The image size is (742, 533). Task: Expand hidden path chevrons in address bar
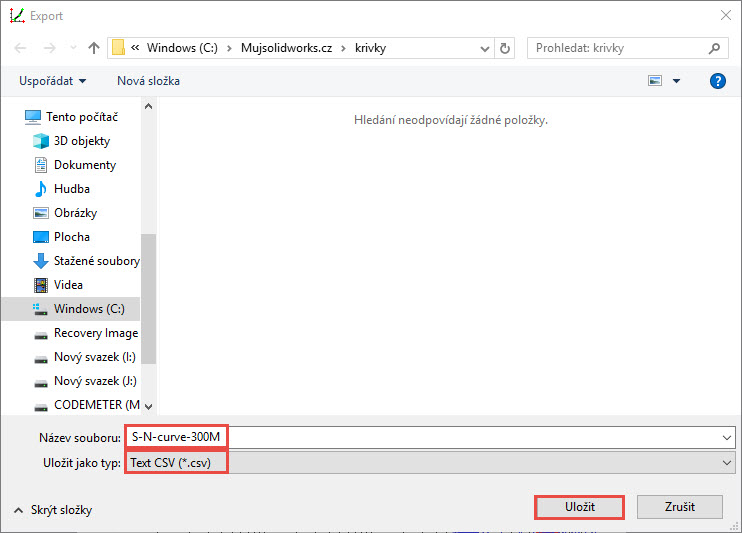(135, 48)
